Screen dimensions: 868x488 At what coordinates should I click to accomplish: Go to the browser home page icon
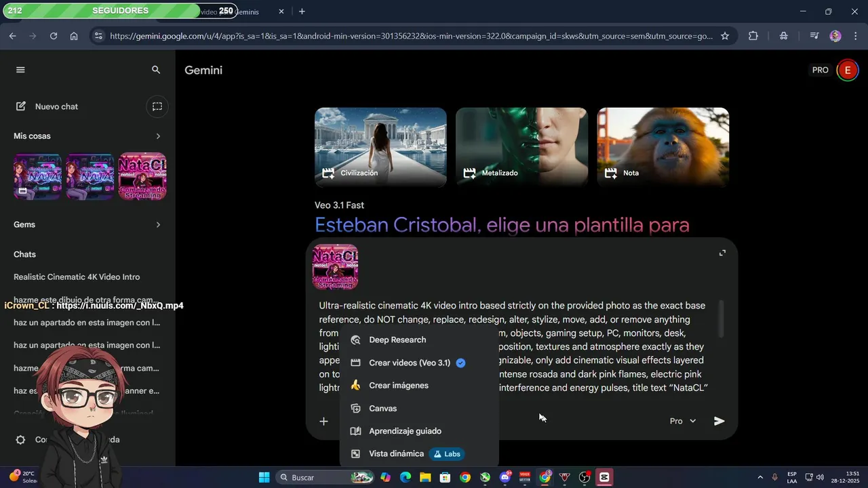[74, 36]
